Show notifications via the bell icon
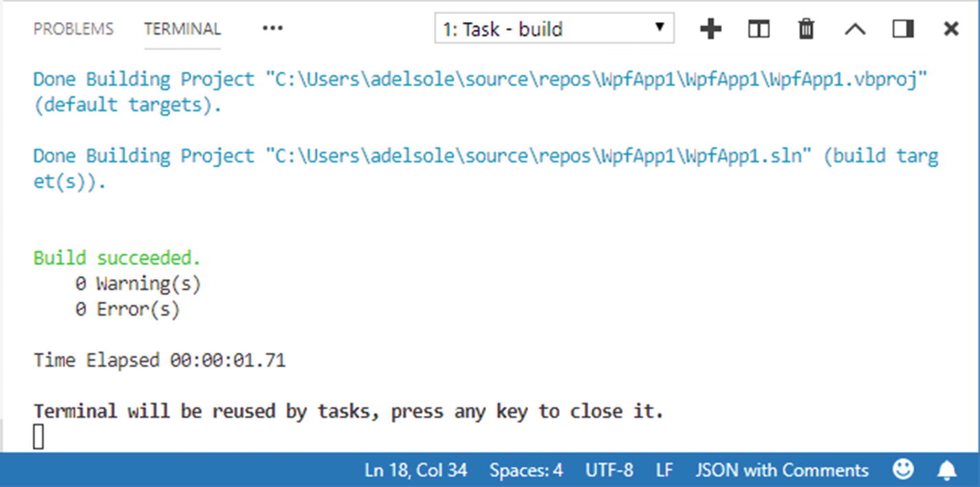This screenshot has width=980, height=487. 947,470
